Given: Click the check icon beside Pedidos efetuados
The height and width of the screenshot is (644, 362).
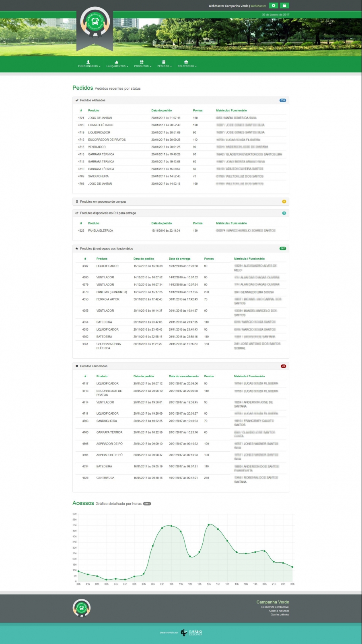Looking at the screenshot, I should (x=77, y=100).
